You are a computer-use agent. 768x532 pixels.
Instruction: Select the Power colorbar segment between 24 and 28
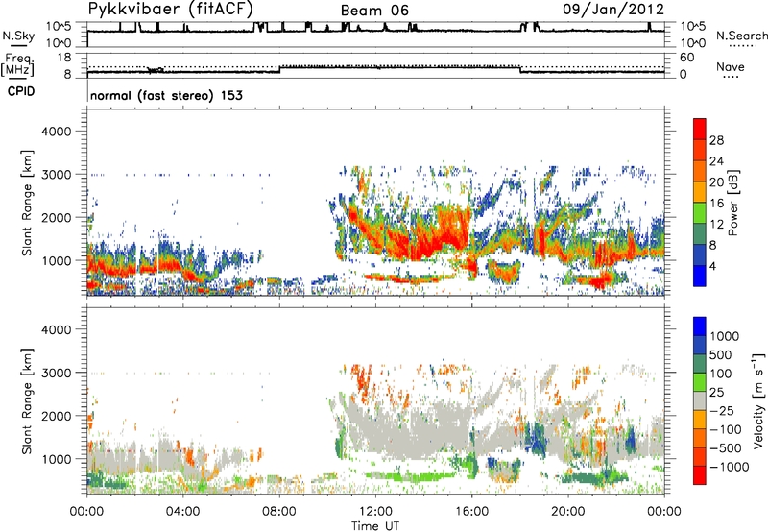tap(700, 151)
